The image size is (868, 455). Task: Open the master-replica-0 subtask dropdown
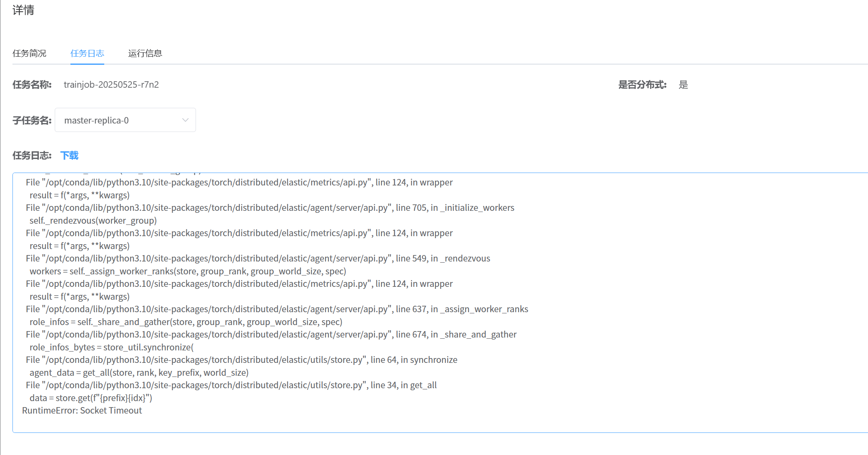(x=125, y=120)
